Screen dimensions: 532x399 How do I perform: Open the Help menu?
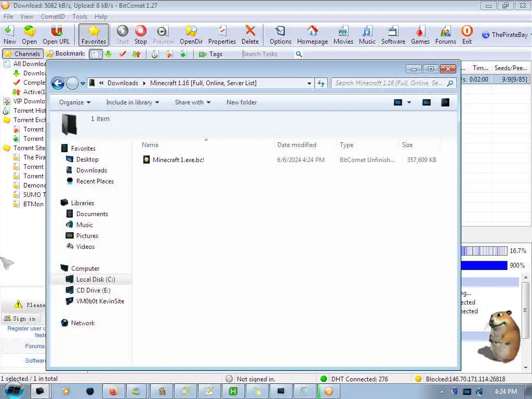tap(101, 16)
